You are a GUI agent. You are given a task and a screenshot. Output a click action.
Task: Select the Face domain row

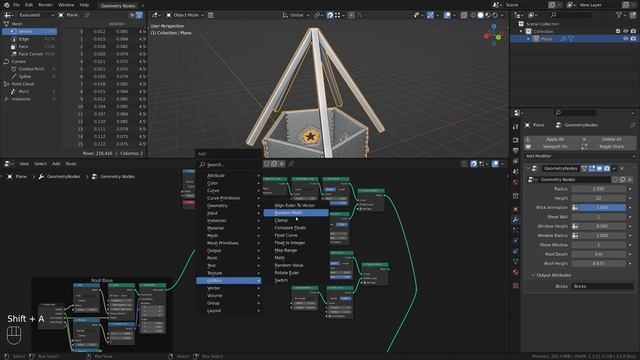(x=29, y=47)
